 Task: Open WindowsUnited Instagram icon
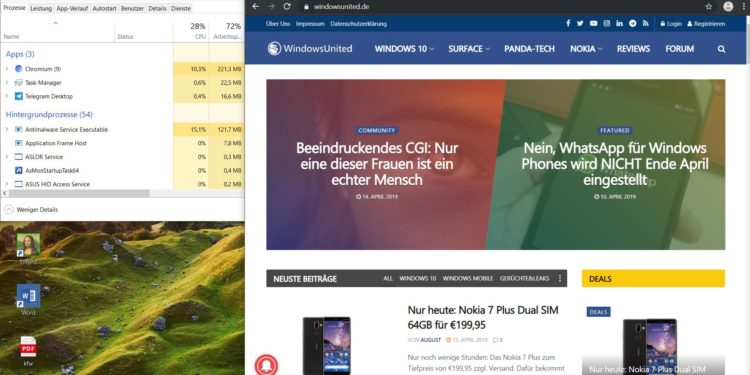click(x=607, y=23)
